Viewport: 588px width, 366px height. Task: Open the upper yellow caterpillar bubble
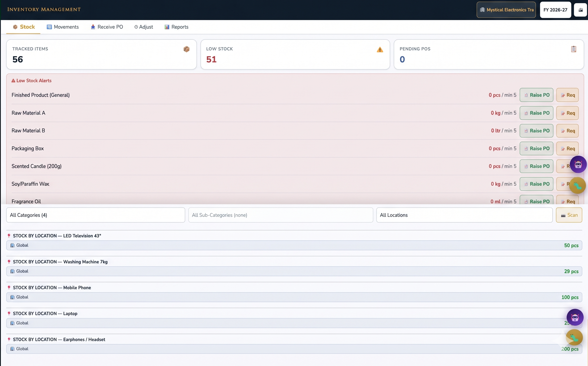[x=577, y=185]
